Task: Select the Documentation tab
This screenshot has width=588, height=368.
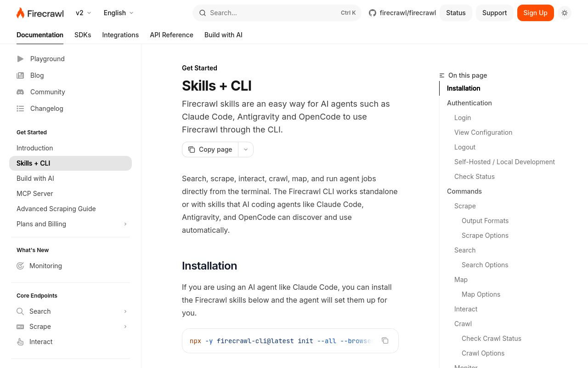Action: [40, 35]
